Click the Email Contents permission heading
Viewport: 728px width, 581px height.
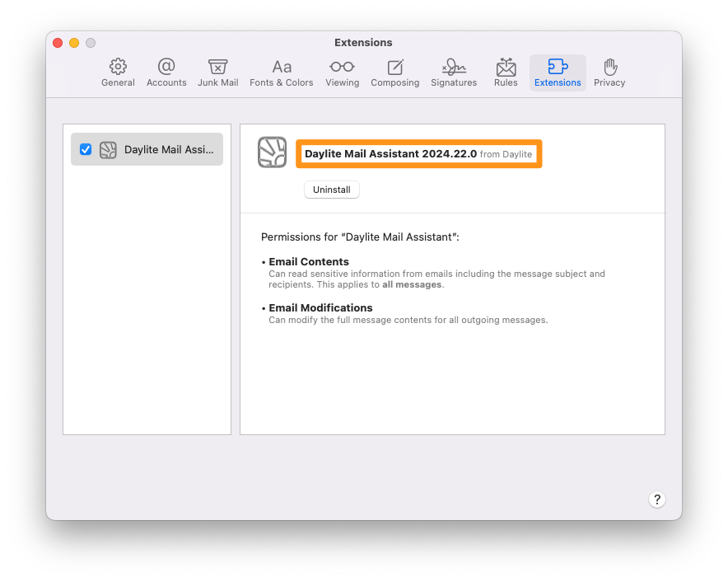(309, 262)
